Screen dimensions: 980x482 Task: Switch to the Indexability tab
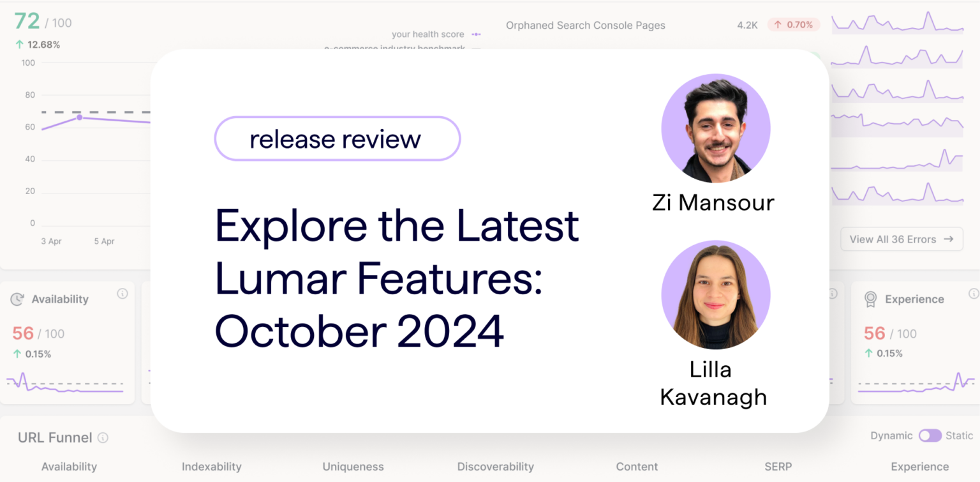pos(211,467)
